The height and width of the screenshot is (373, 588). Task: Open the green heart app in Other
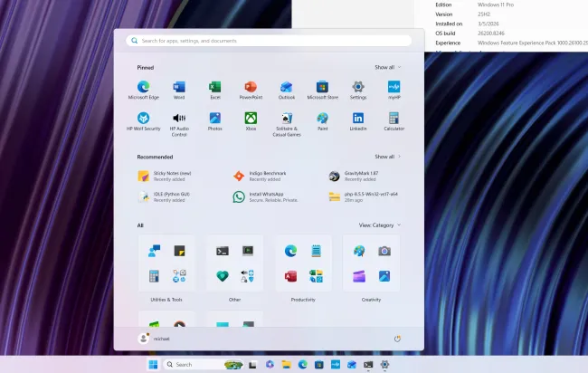[223, 276]
